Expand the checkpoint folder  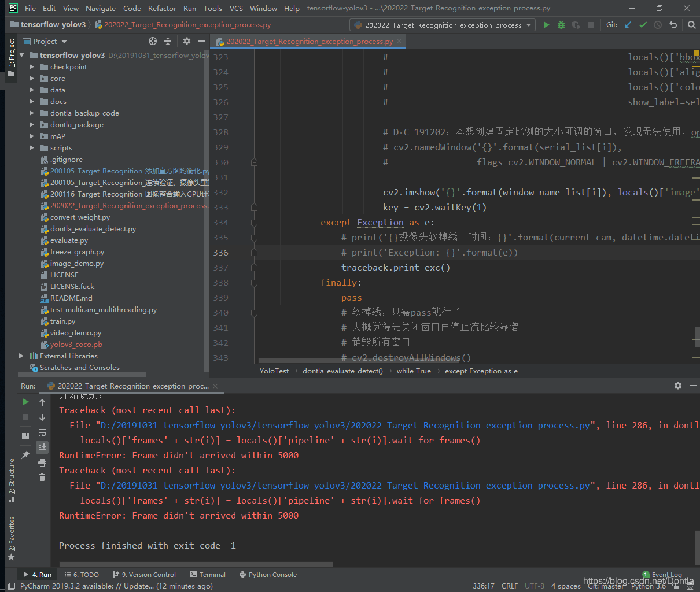[32, 67]
